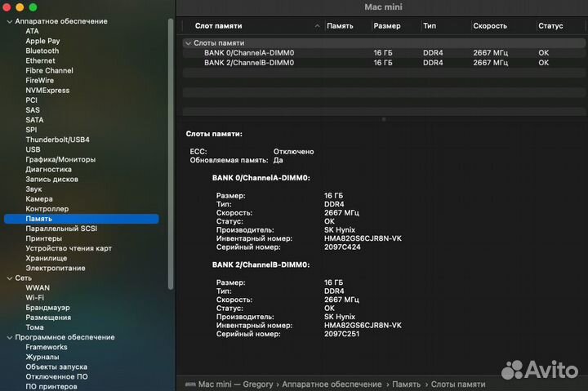Image resolution: width=588 pixels, height=391 pixels.
Task: Click the Размер column header
Action: click(387, 26)
